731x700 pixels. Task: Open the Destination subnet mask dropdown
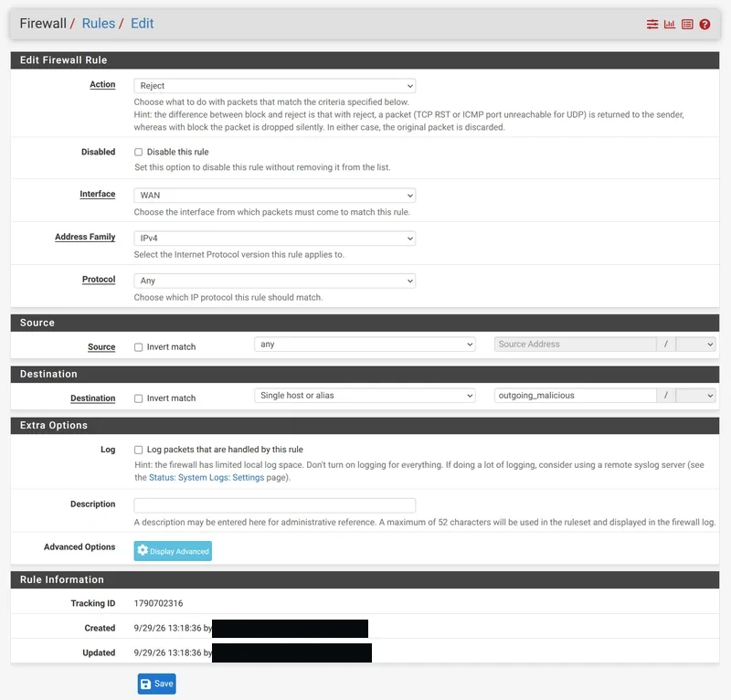pyautogui.click(x=695, y=396)
